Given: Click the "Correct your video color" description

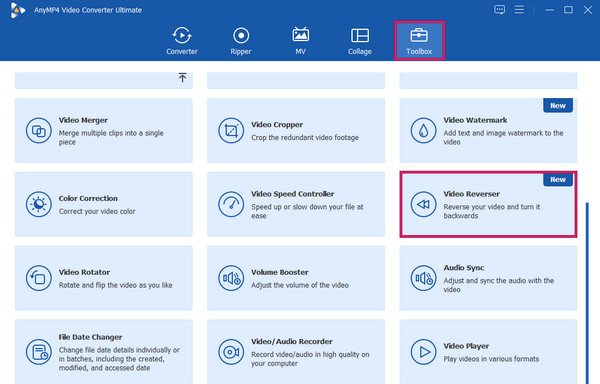Looking at the screenshot, I should pos(97,212).
